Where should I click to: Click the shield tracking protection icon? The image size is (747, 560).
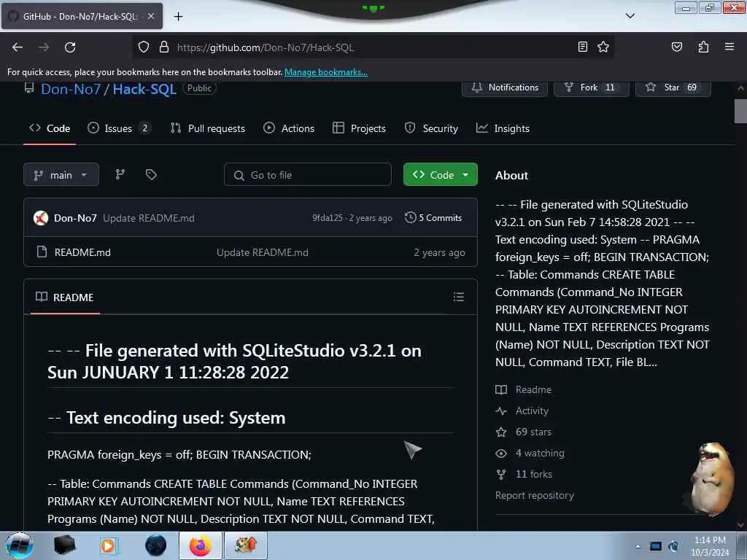coord(144,47)
